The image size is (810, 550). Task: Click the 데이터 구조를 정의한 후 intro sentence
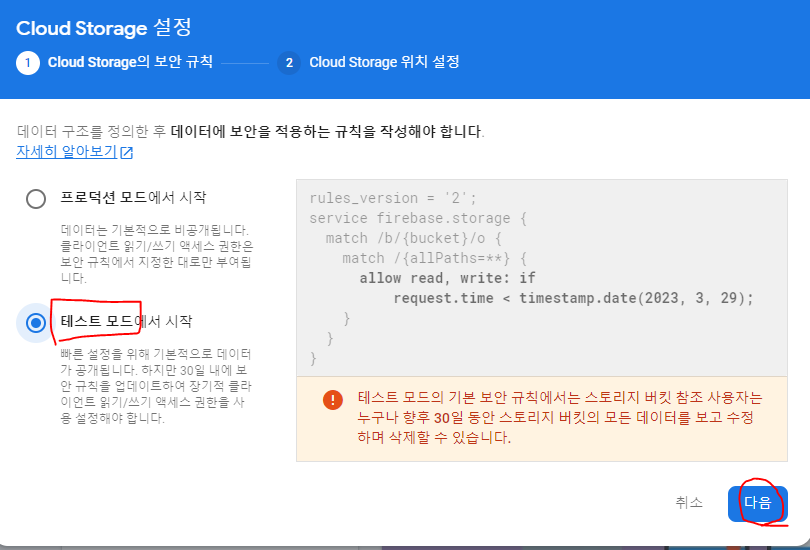(x=251, y=131)
